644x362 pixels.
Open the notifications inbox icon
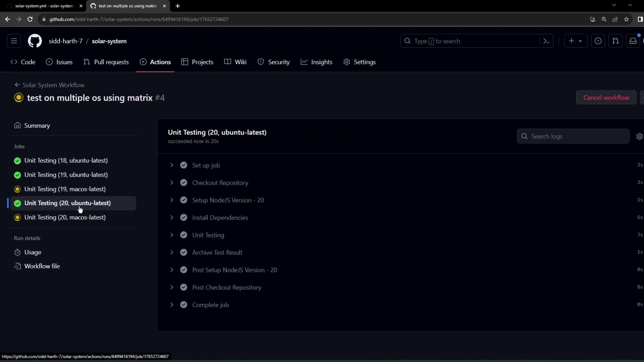pyautogui.click(x=633, y=41)
